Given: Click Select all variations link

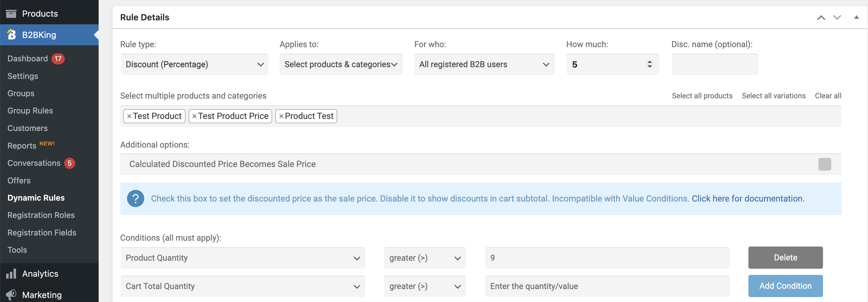Looking at the screenshot, I should pos(773,96).
